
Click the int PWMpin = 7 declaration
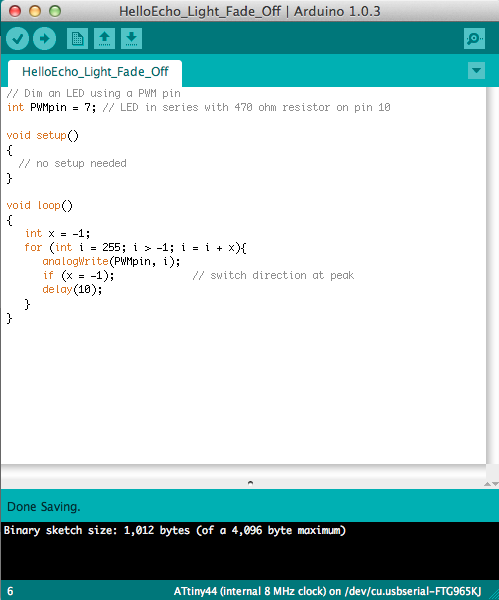click(51, 107)
